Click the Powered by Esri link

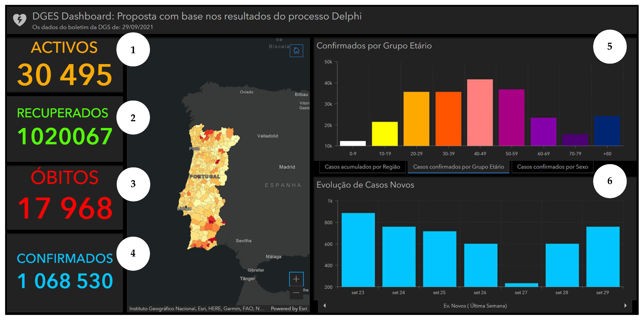pyautogui.click(x=289, y=308)
